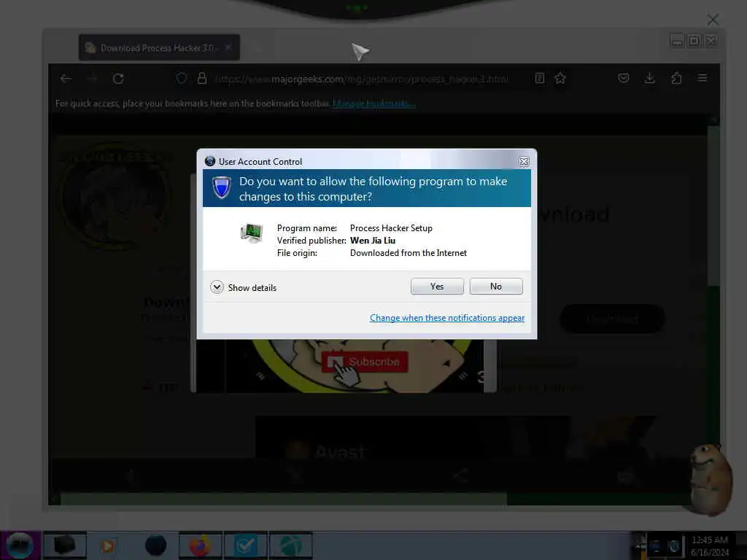Click the Wen Jia Liu verified publisher name
This screenshot has width=747, height=560.
click(x=373, y=241)
